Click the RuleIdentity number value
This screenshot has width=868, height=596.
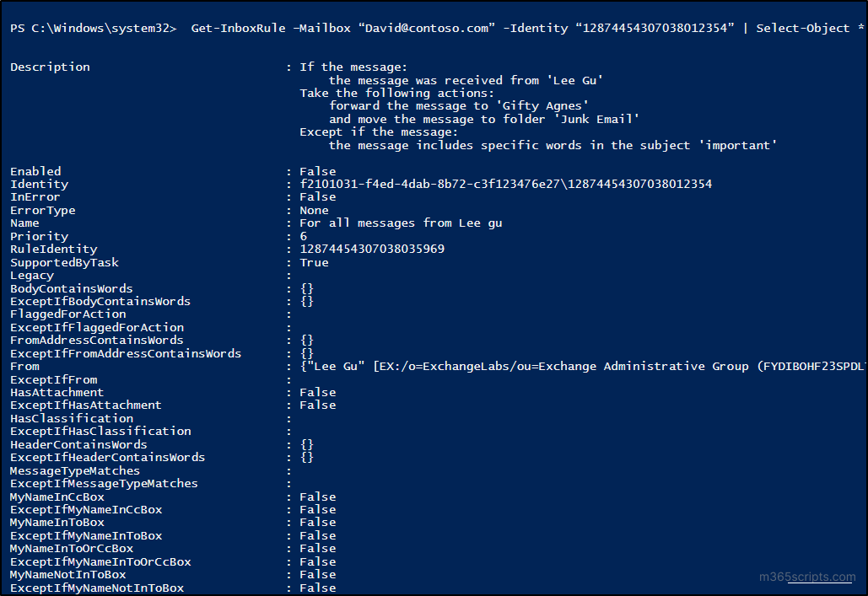click(x=372, y=249)
